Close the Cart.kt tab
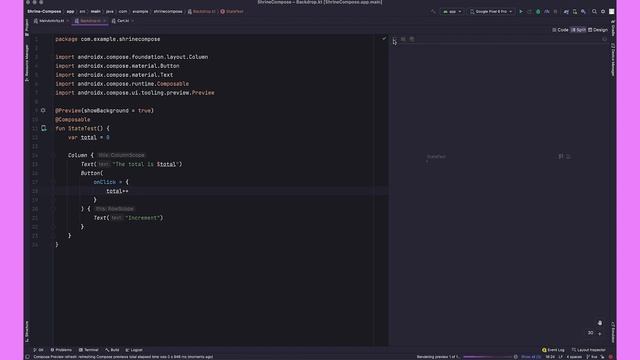This screenshot has height=360, width=640. pos(133,21)
